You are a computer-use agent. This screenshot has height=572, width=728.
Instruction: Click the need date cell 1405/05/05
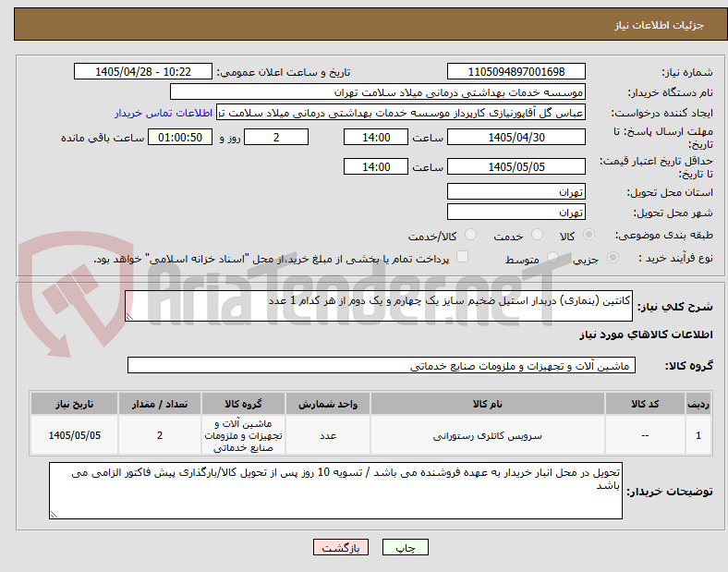74,435
